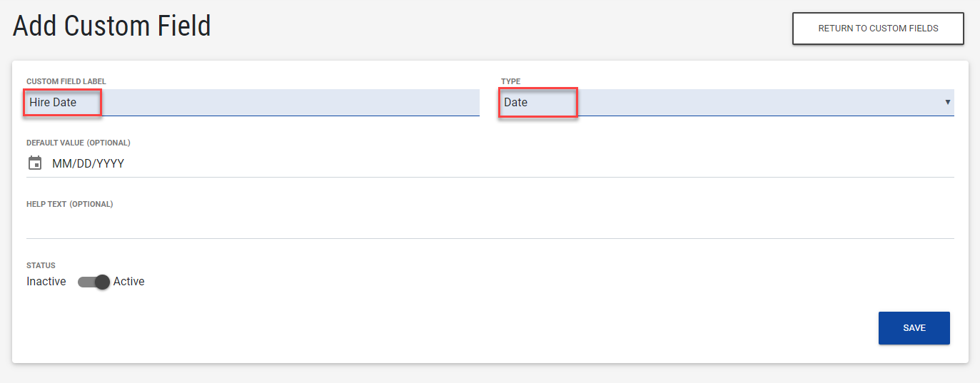Open the Type dropdown showing Date

pyautogui.click(x=726, y=103)
